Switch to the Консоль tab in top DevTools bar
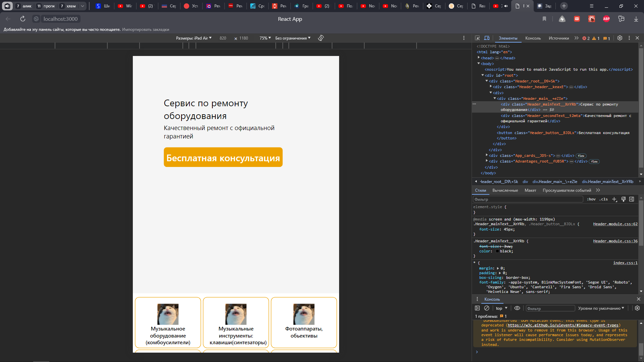 tap(533, 38)
